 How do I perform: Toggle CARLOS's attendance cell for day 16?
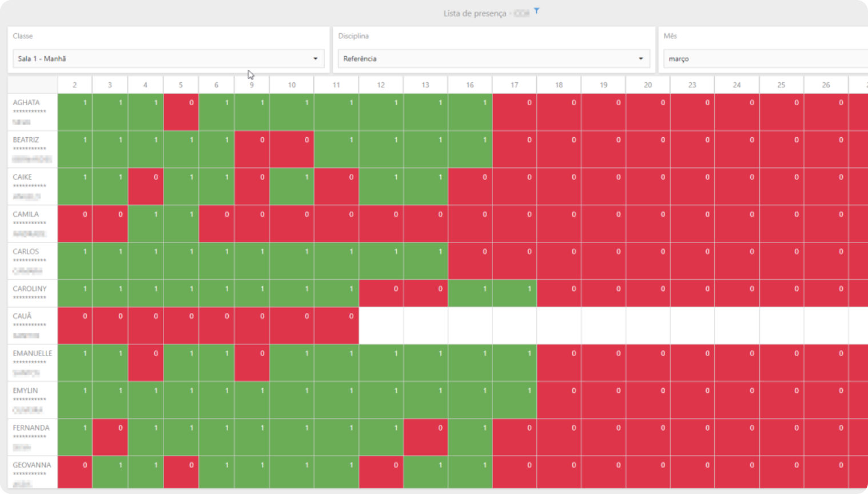point(469,261)
